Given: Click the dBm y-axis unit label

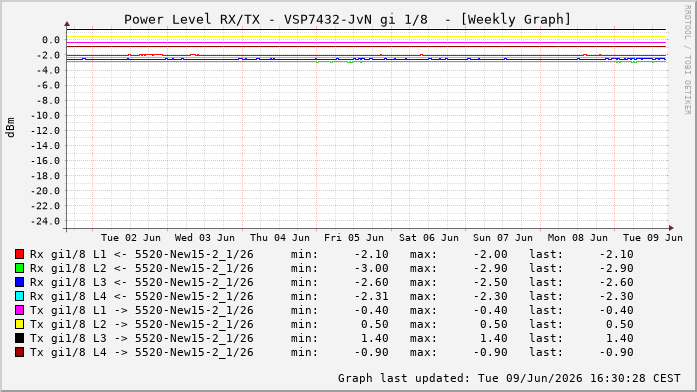Looking at the screenshot, I should 10,128.
